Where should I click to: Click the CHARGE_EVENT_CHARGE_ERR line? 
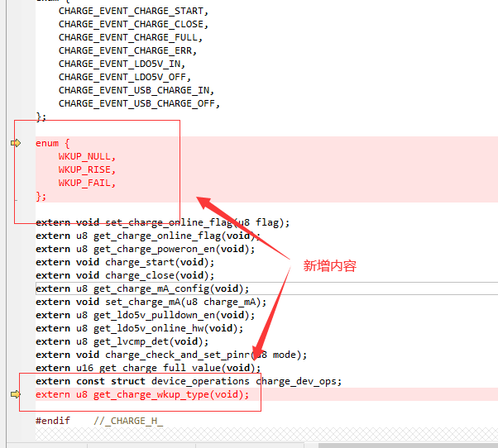tap(127, 50)
